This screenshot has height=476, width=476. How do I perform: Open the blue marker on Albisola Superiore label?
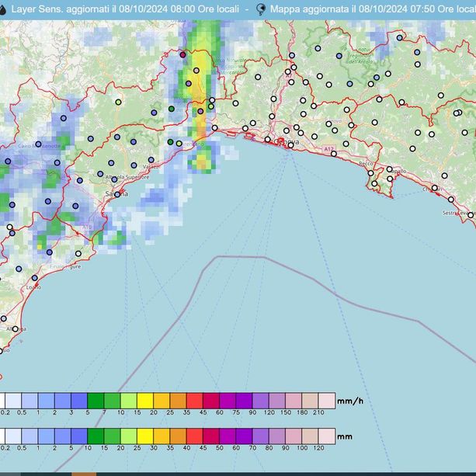click(x=114, y=179)
